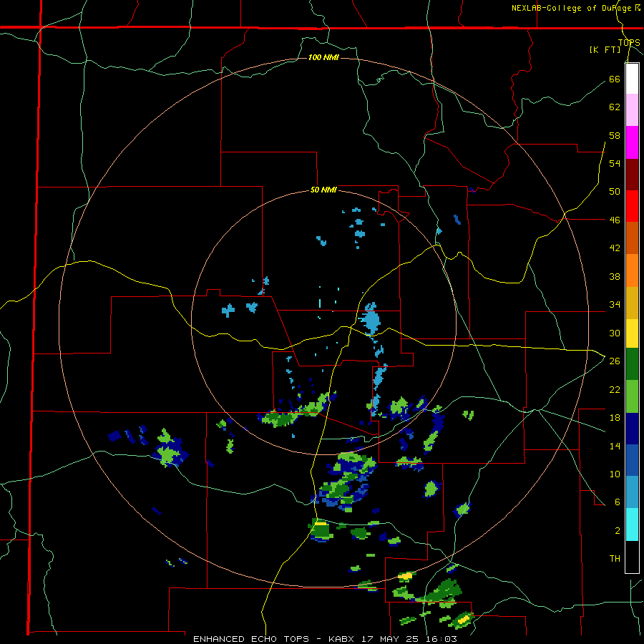Select the light pink legend swatch
The width and height of the screenshot is (644, 644).
[x=632, y=109]
